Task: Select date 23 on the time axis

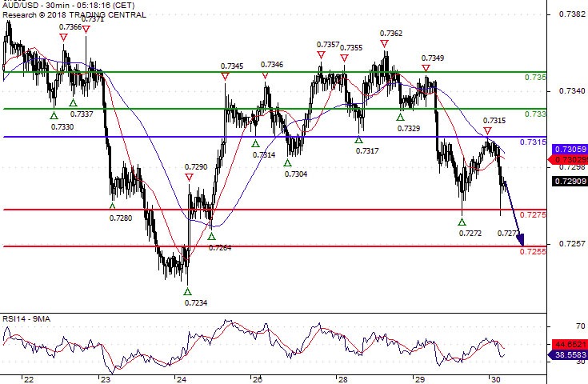Action: coord(106,379)
